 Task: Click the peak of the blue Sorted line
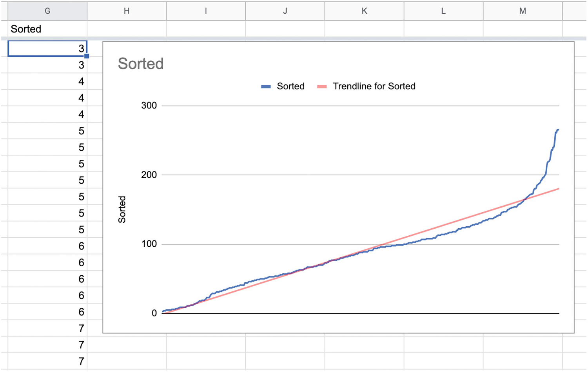tap(557, 130)
